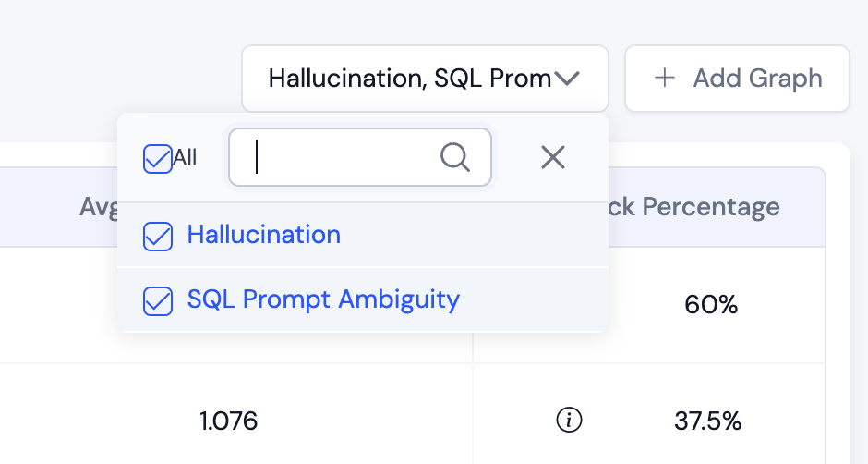Click the chevron arrow on metrics dropdown

click(x=566, y=79)
